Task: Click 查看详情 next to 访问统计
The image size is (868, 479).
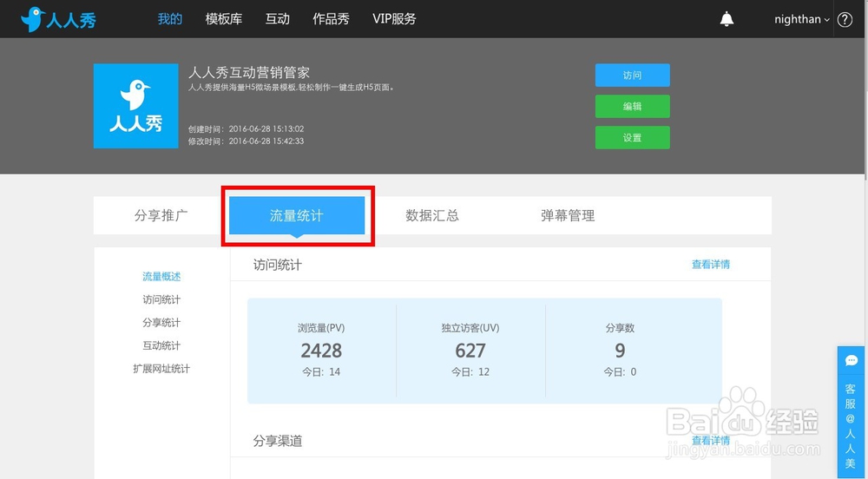Action: coord(711,265)
